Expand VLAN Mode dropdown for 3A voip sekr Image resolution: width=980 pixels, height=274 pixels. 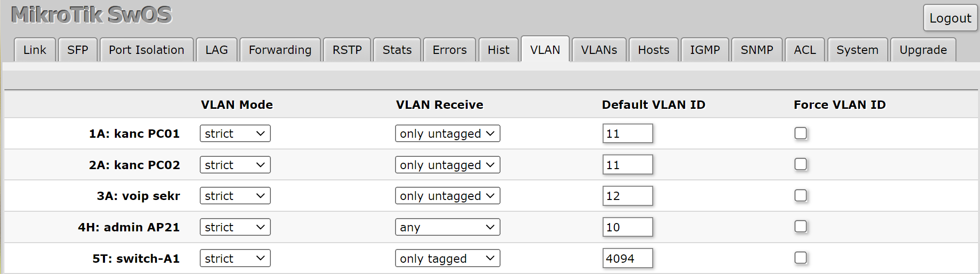click(x=235, y=196)
